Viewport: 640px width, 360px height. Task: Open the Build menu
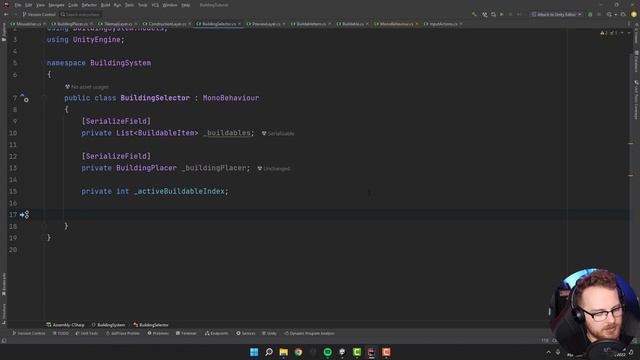(105, 5)
